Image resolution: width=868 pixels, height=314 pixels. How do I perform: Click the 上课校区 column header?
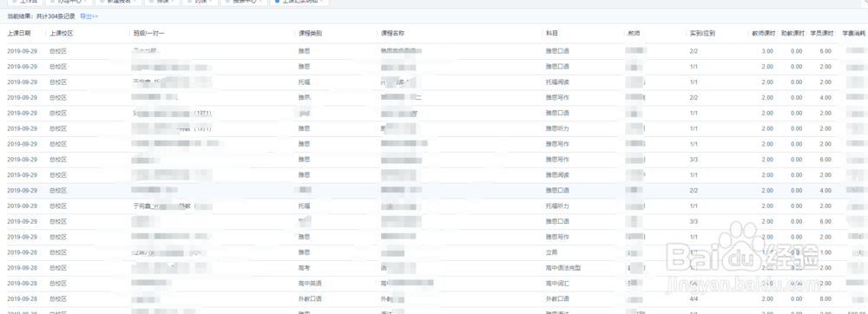(x=61, y=34)
